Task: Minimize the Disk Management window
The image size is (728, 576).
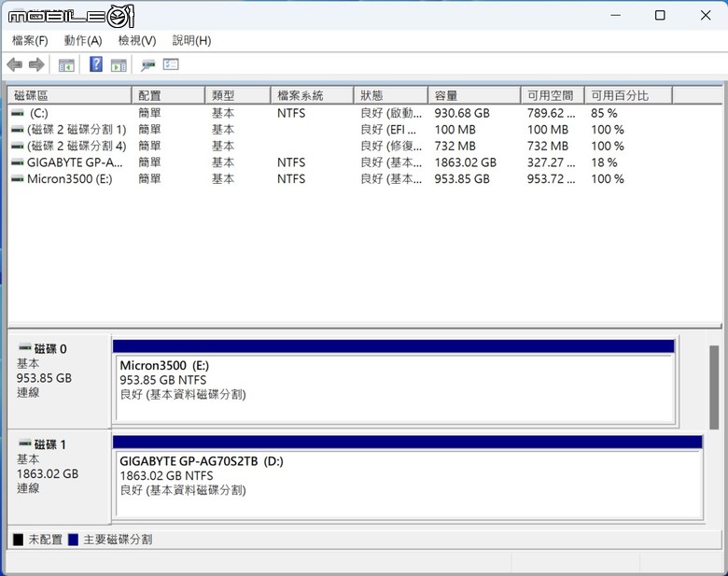Action: [616, 15]
